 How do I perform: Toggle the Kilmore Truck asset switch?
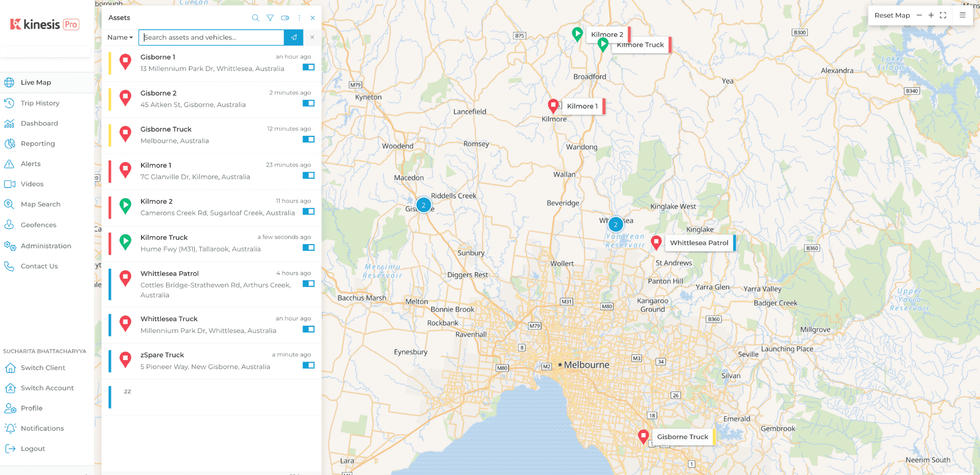click(x=308, y=248)
